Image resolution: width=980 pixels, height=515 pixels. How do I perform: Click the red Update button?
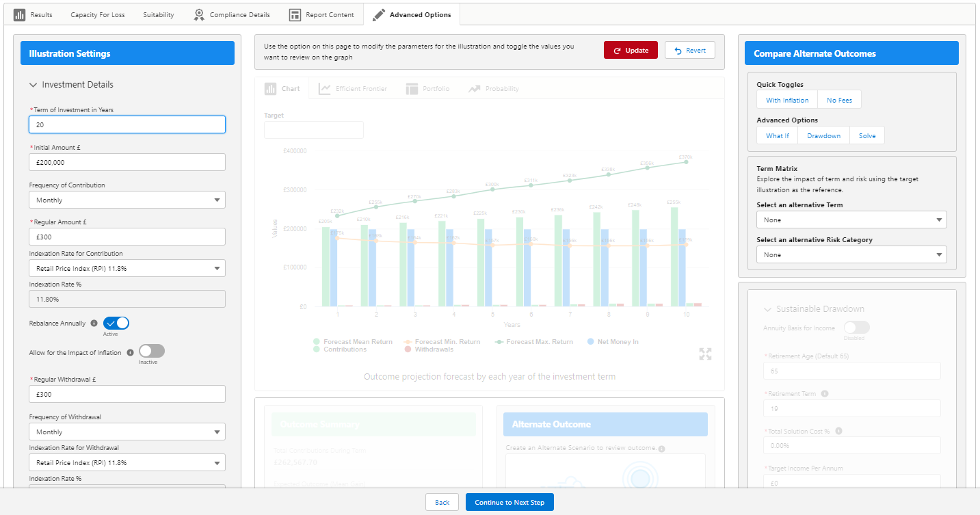click(x=631, y=50)
